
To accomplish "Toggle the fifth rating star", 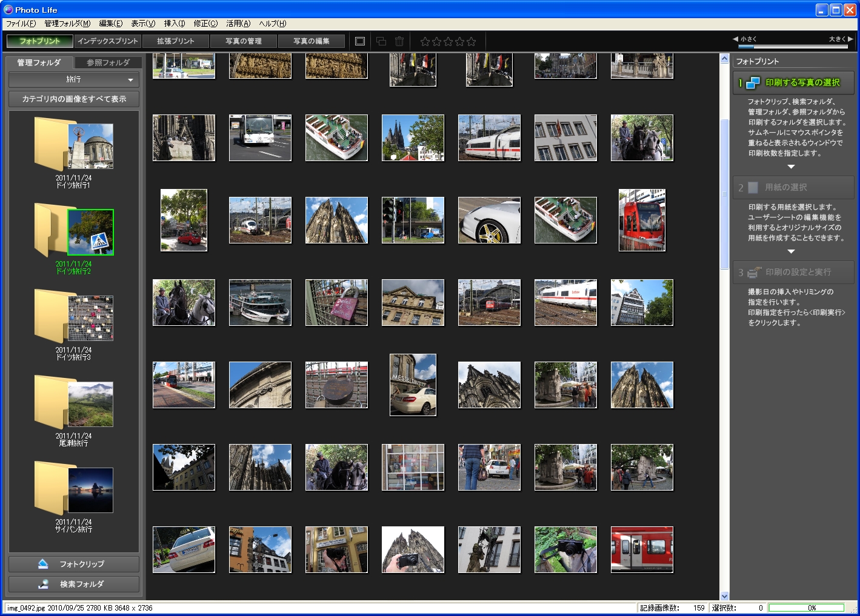I will coord(471,41).
